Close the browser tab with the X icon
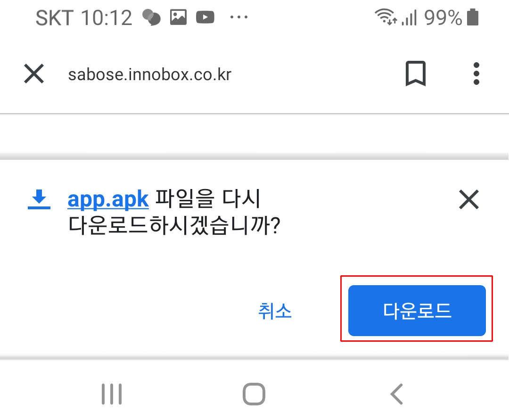509x420 pixels. point(34,74)
